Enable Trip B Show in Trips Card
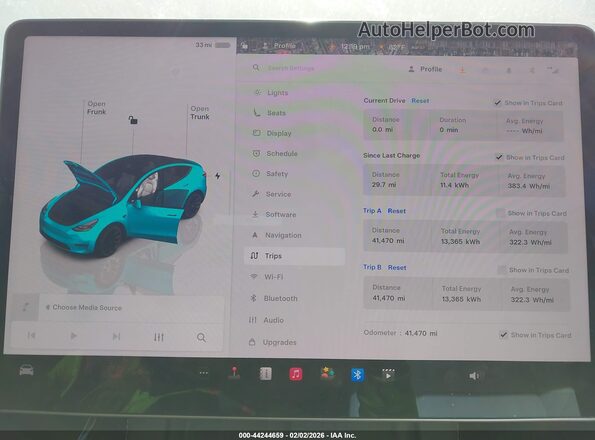This screenshot has width=595, height=440. point(502,270)
